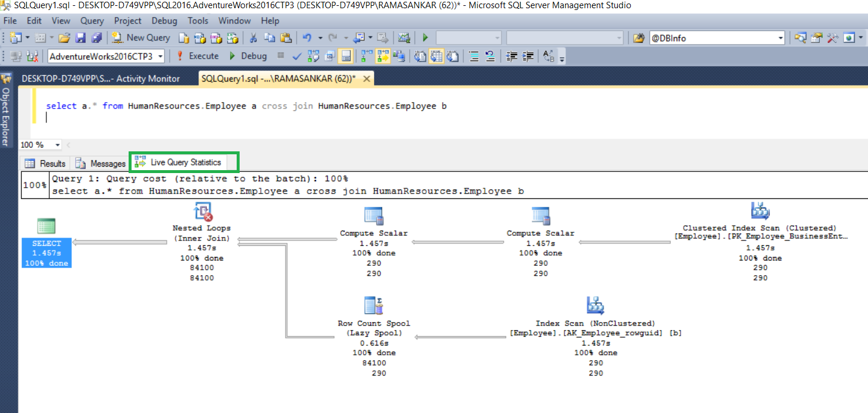Open the Toolbox wrench icon
868x413 pixels.
click(832, 38)
